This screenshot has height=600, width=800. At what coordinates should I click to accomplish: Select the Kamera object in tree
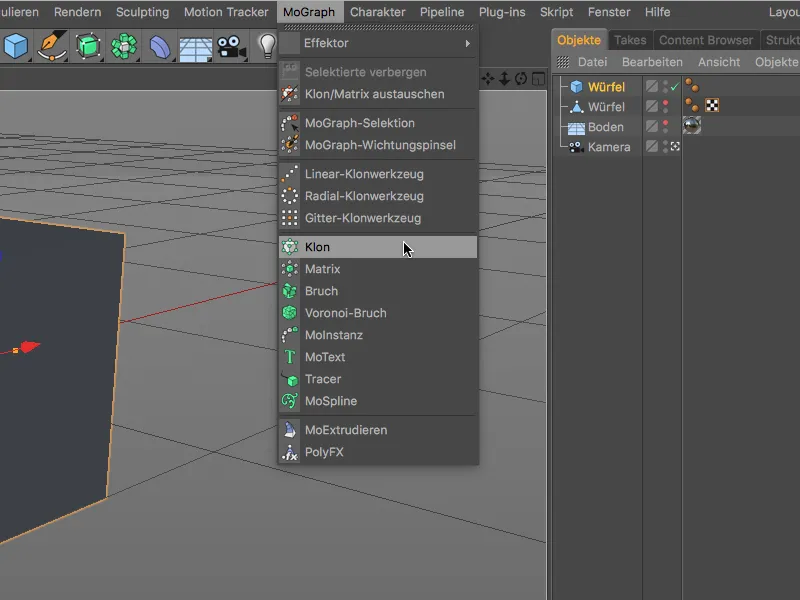(609, 147)
